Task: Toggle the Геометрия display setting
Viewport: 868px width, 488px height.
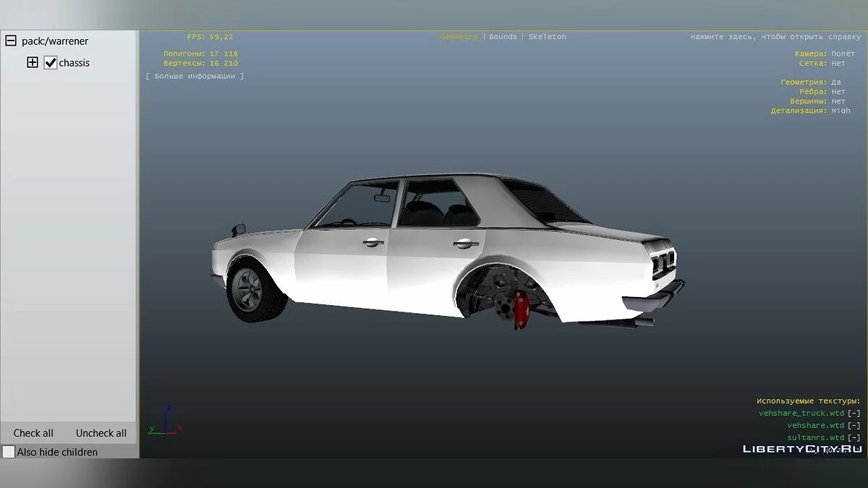Action: pos(836,82)
